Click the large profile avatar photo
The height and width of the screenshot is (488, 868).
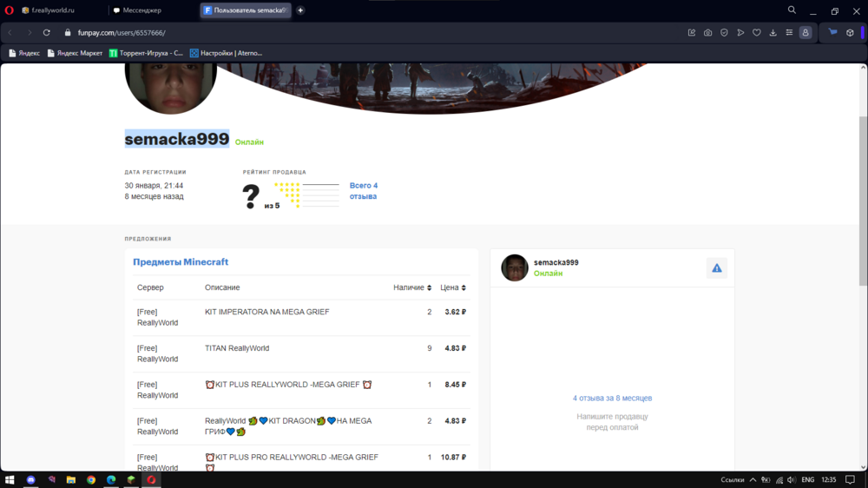(170, 88)
